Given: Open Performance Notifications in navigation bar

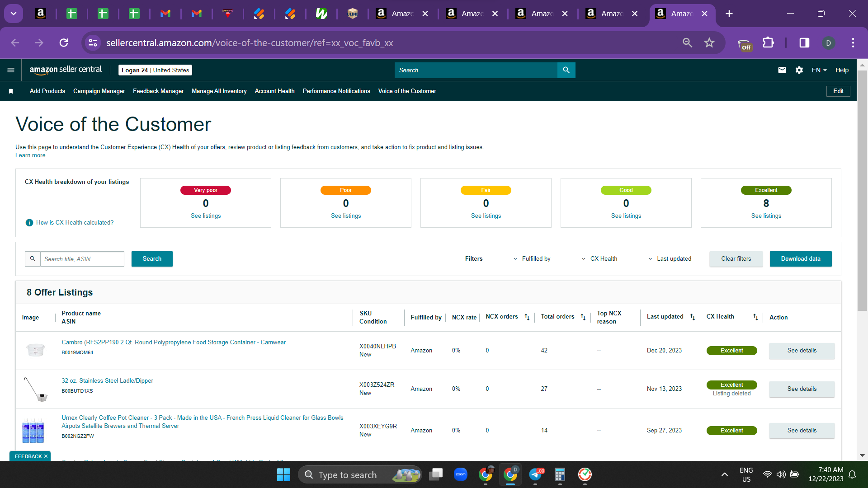Looking at the screenshot, I should (336, 91).
